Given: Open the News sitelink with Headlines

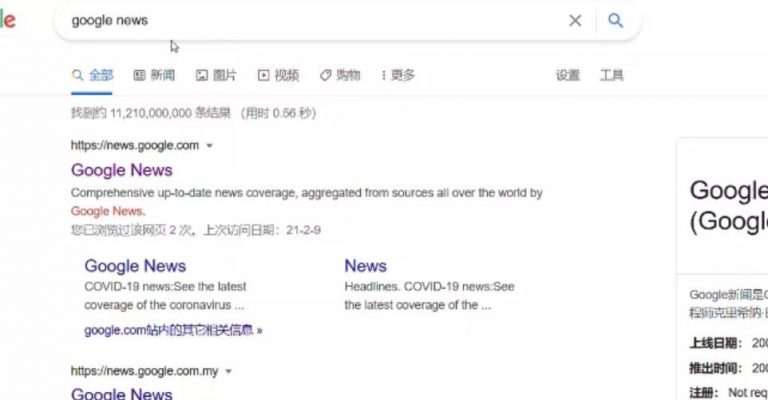Looking at the screenshot, I should coord(365,266).
